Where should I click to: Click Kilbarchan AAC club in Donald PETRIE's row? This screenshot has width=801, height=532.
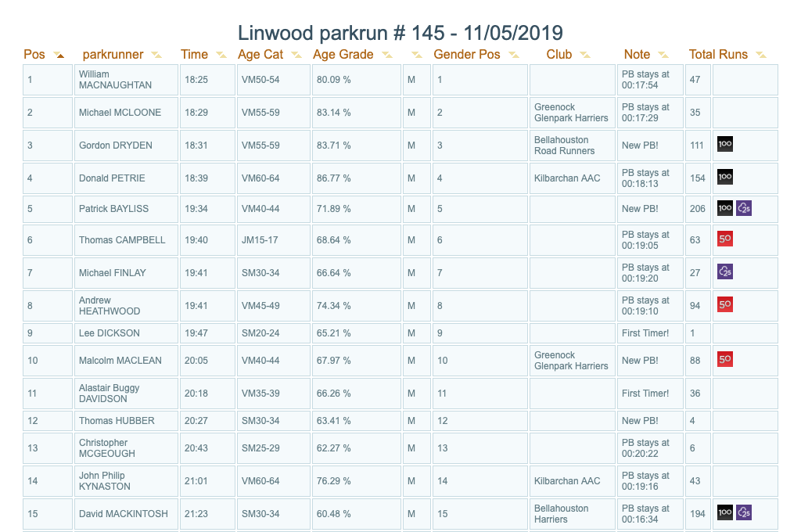click(567, 178)
